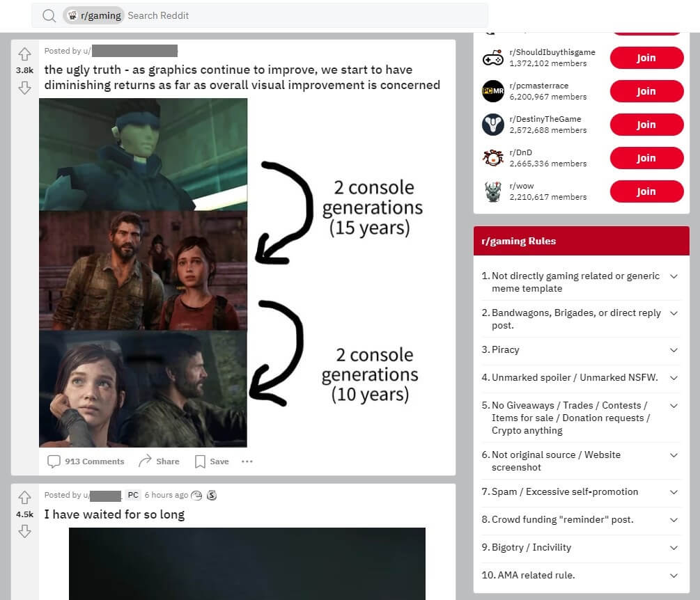Open 'I have waited for so long' post title
The width and height of the screenshot is (700, 600).
click(x=114, y=514)
